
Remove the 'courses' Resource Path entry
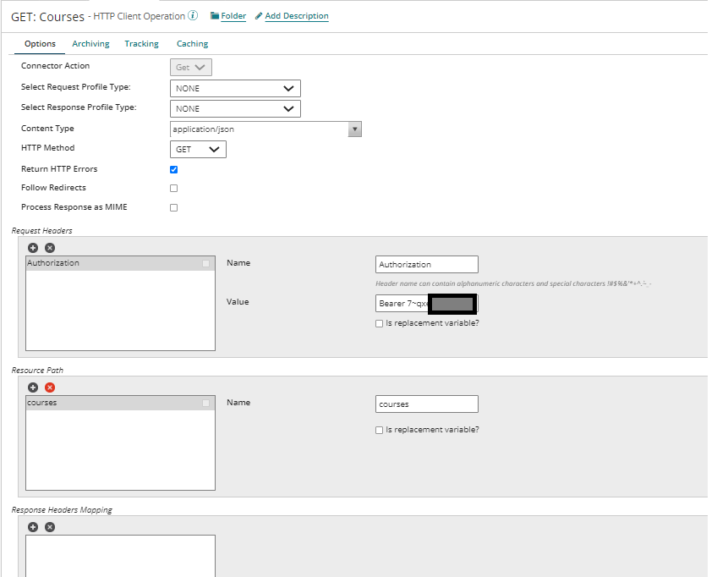(x=49, y=387)
